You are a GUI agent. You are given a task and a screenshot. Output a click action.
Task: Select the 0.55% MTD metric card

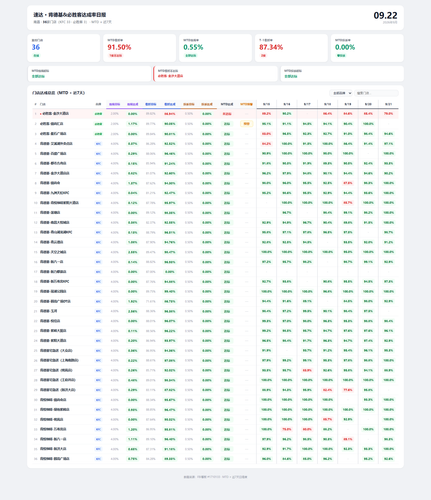pos(215,48)
